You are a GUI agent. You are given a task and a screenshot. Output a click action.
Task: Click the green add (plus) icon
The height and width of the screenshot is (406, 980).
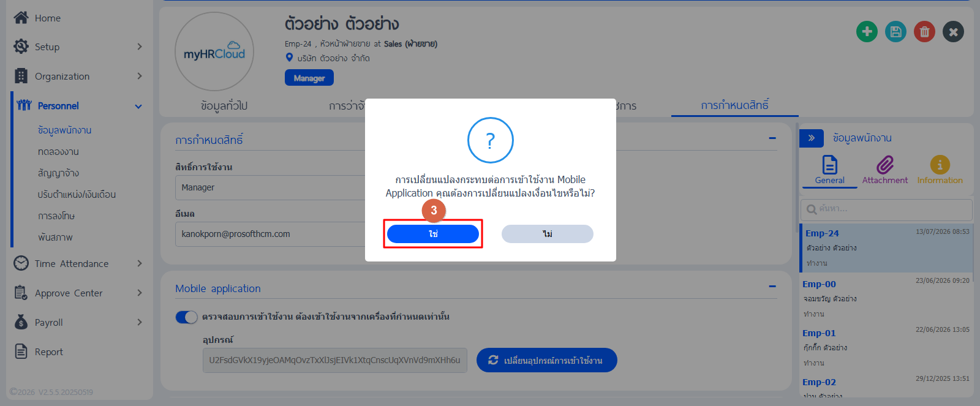coord(867,31)
